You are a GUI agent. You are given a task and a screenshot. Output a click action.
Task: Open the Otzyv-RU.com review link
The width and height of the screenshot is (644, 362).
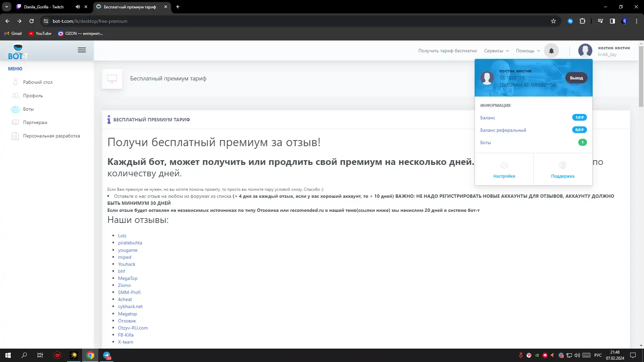point(133,328)
